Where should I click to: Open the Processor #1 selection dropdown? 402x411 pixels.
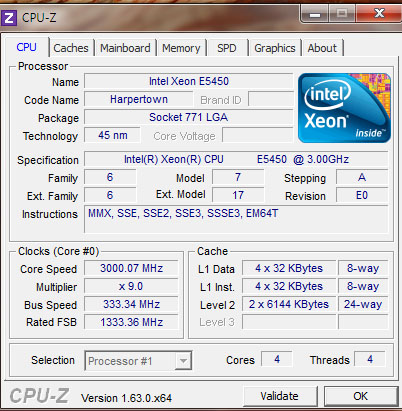(x=138, y=360)
